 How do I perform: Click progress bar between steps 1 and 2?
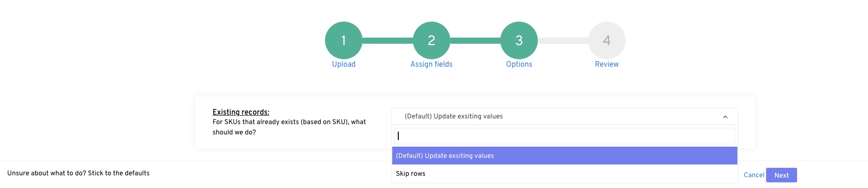(x=387, y=41)
